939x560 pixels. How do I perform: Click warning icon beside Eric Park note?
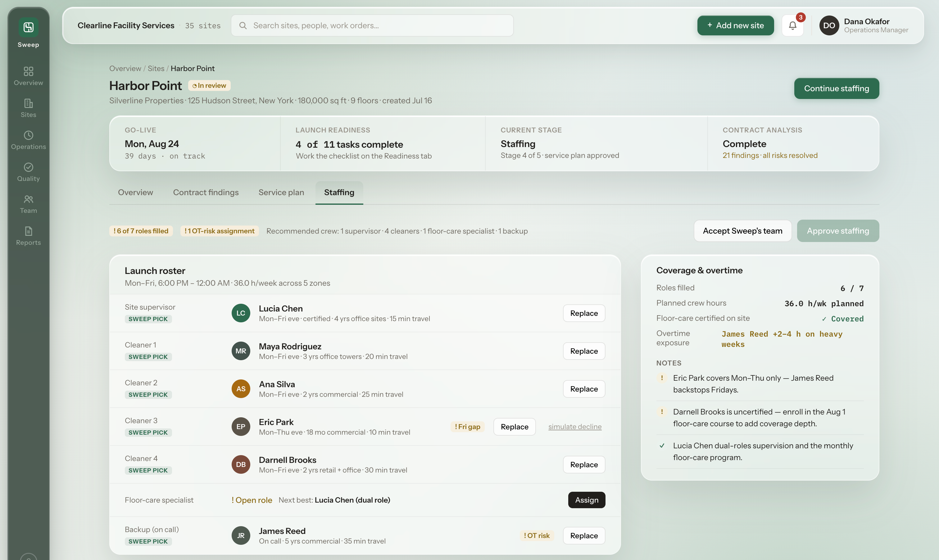click(661, 378)
